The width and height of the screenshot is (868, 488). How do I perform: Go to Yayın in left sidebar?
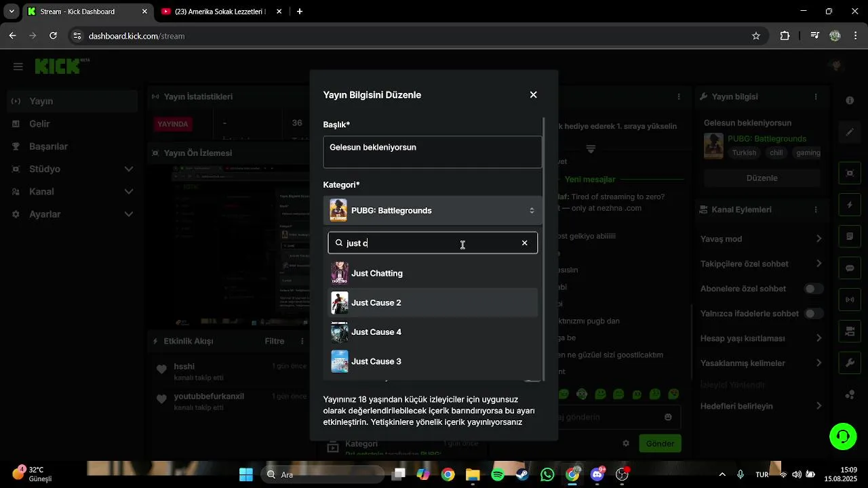(x=73, y=101)
